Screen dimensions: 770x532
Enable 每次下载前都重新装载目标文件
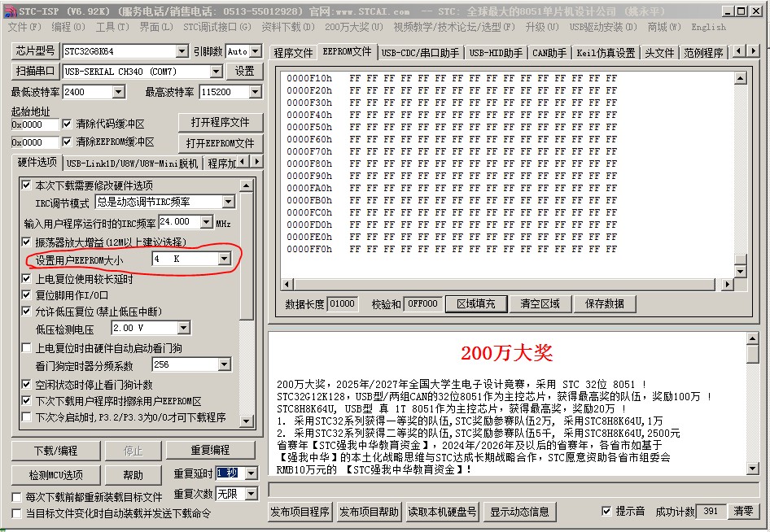[x=17, y=497]
